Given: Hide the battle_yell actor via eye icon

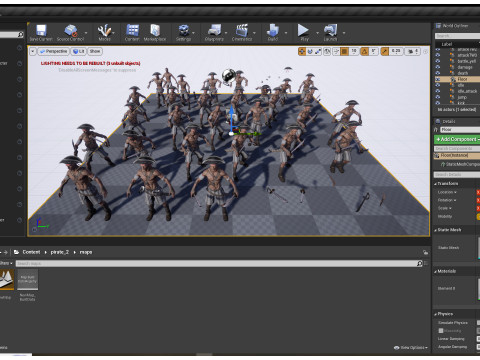Looking at the screenshot, I should tap(438, 61).
